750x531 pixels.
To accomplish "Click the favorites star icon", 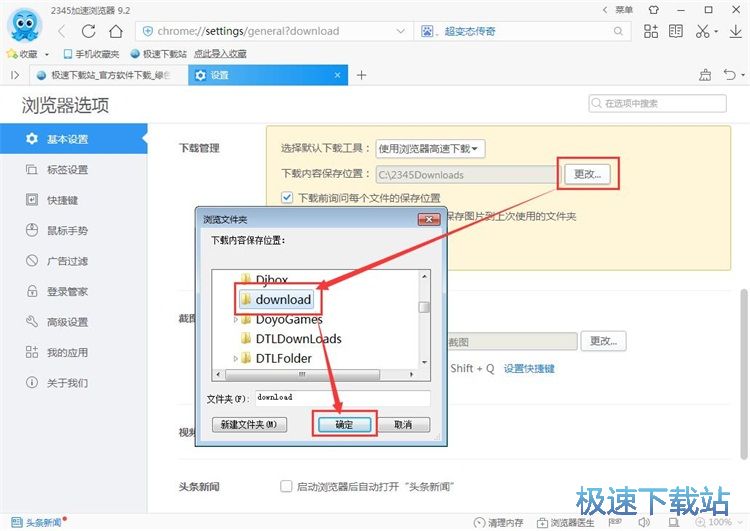I will pyautogui.click(x=12, y=54).
